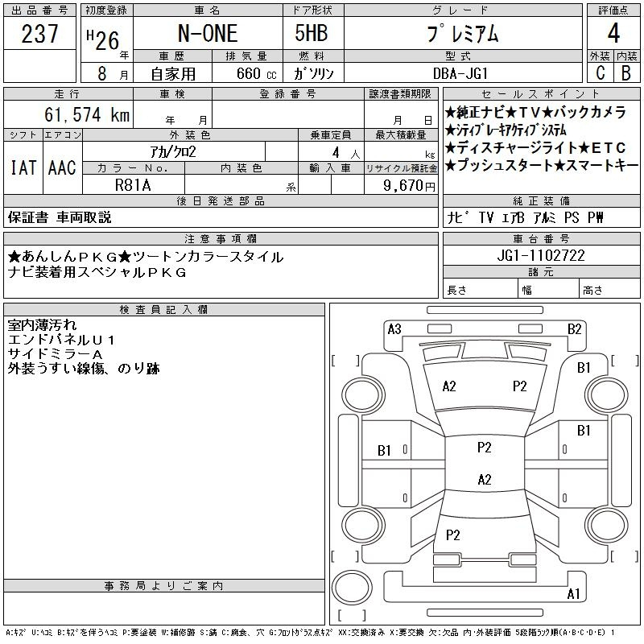Select the car name "N-ONE"
Image resolution: width=644 pixels, height=644 pixels.
[208, 34]
